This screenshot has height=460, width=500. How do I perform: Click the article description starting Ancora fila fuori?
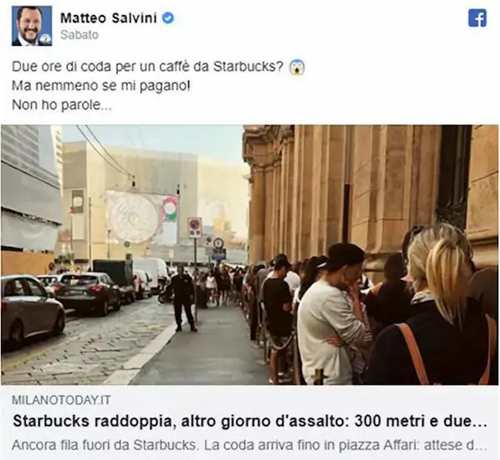250,445
